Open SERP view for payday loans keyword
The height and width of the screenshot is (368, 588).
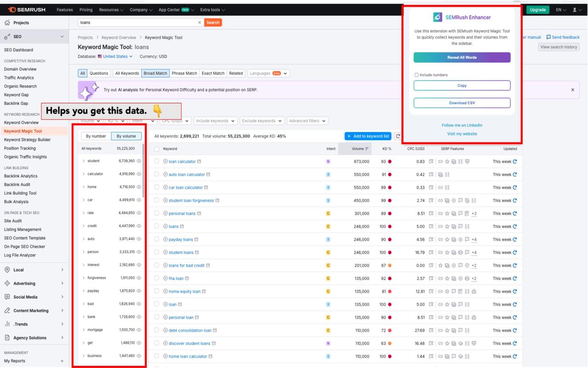coord(197,240)
